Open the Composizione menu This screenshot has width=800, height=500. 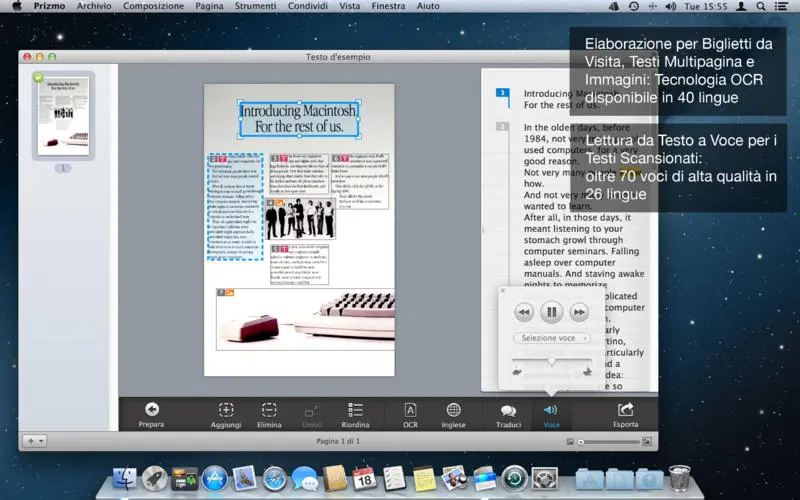tap(153, 6)
